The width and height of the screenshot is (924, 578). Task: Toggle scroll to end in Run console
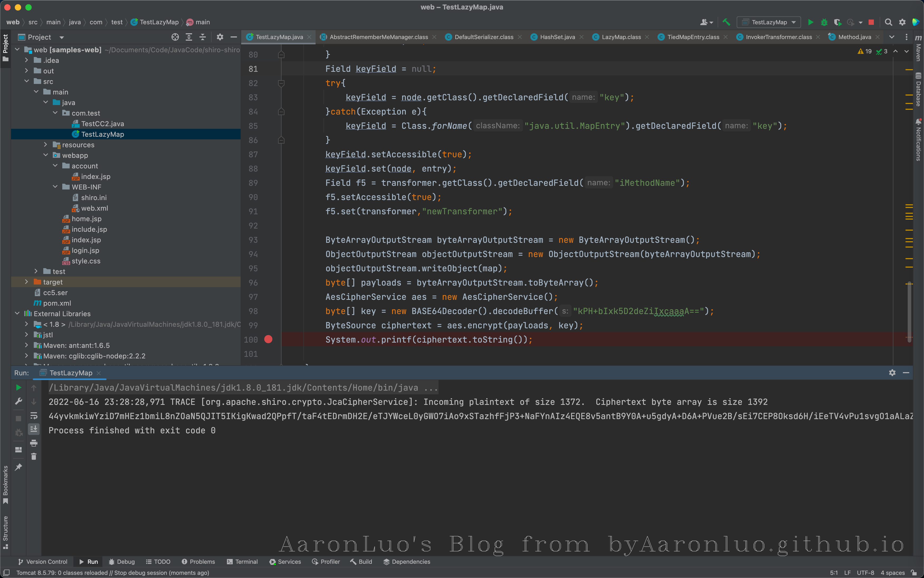[x=34, y=429]
